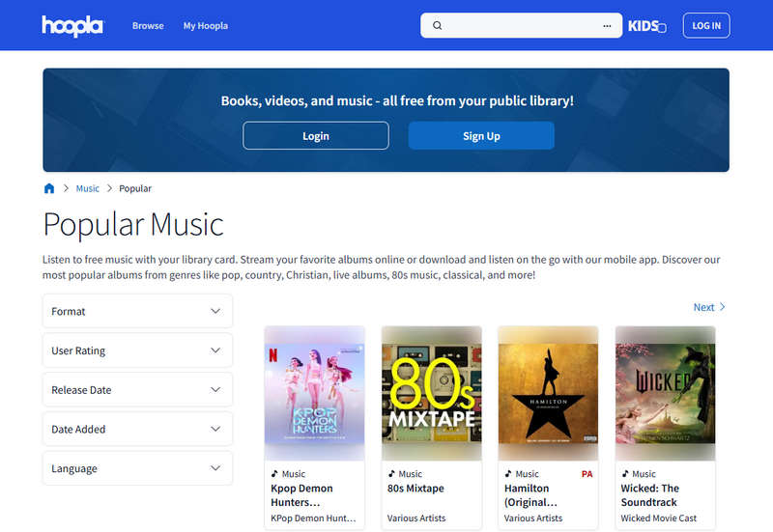Open the 80s Mixtape album cover
This screenshot has width=773, height=532.
click(431, 393)
